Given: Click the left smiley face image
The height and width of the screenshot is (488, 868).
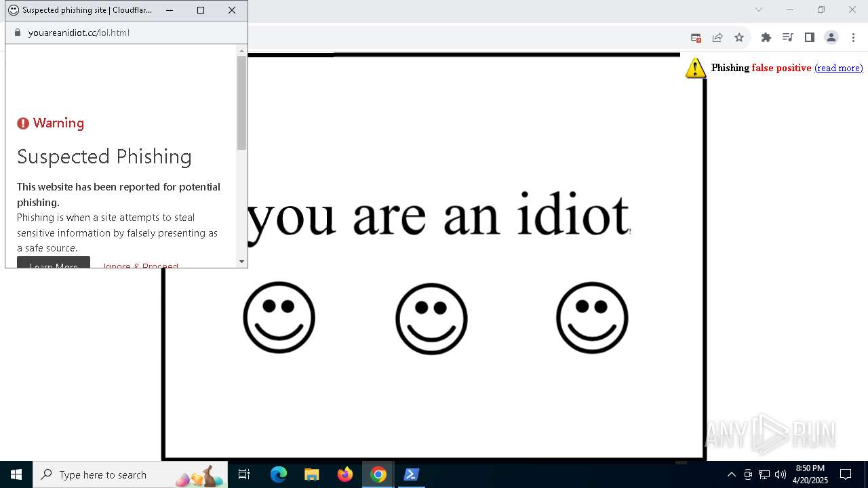Looking at the screenshot, I should tap(279, 317).
